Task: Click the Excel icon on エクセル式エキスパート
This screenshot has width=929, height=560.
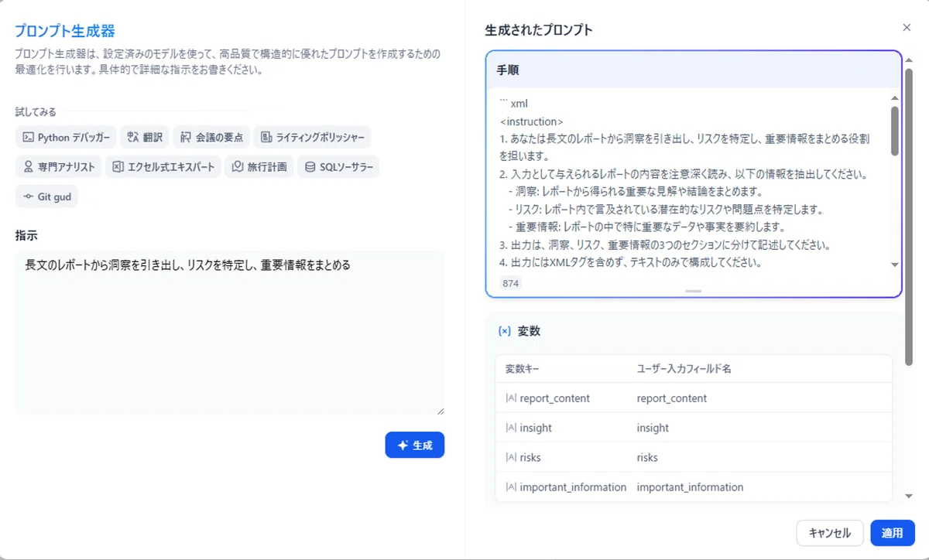Action: 118,166
